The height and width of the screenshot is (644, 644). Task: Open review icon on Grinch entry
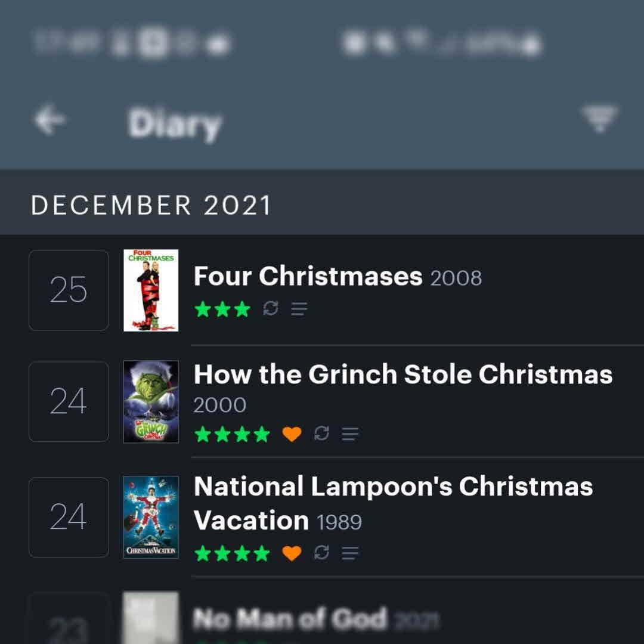[x=350, y=434]
